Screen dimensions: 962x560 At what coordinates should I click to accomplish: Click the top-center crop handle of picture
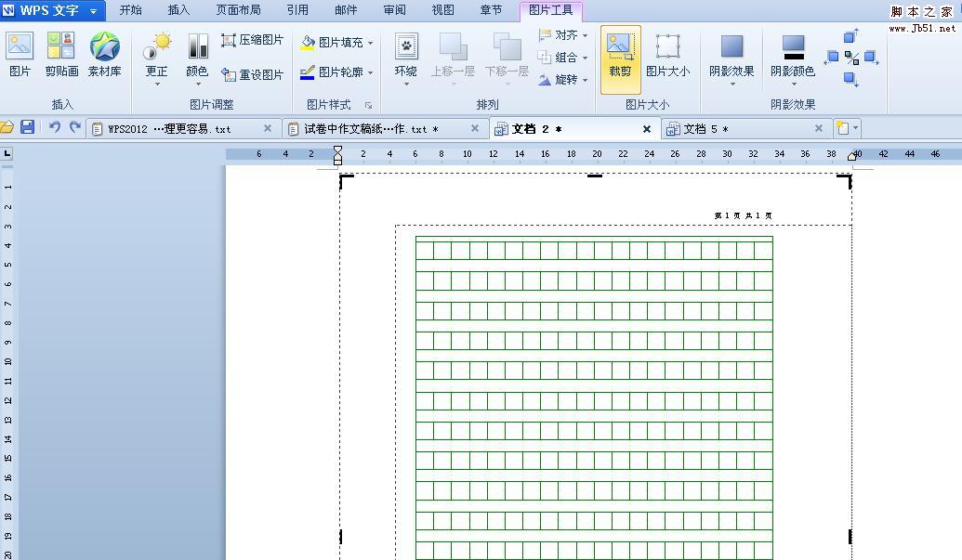pyautogui.click(x=595, y=176)
